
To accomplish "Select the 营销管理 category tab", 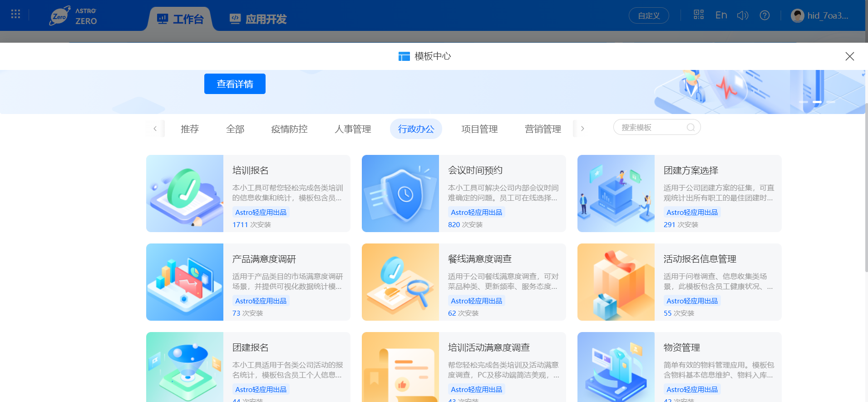I will (543, 129).
